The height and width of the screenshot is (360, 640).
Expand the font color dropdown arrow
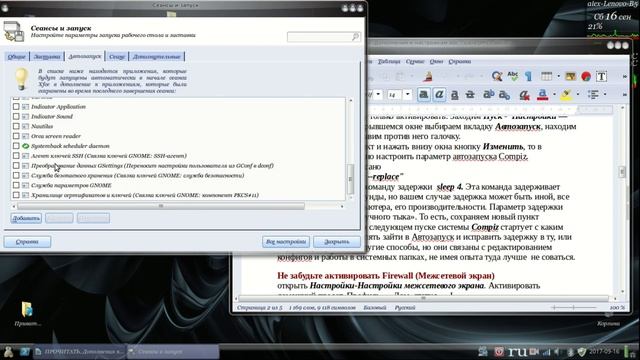[x=554, y=95]
